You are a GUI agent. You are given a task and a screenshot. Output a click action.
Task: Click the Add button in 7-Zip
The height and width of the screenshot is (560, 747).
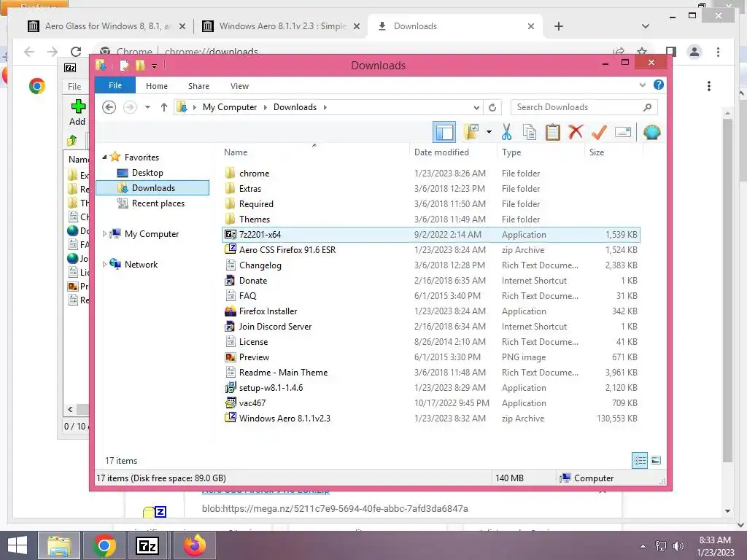[77, 112]
